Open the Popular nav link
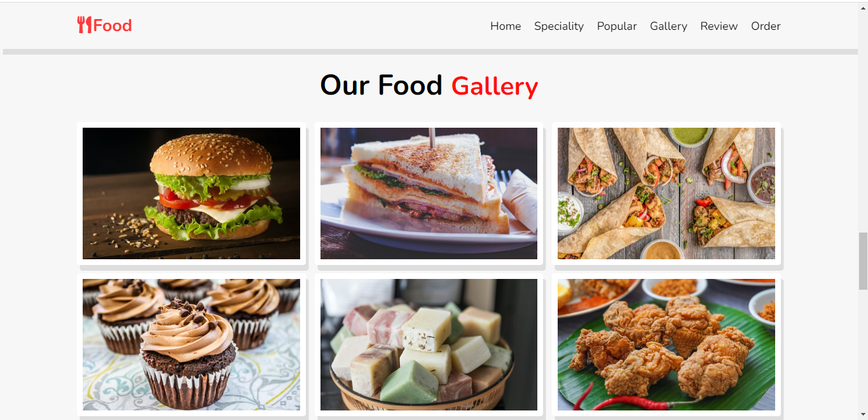Viewport: 868px width, 420px height. coord(617,26)
